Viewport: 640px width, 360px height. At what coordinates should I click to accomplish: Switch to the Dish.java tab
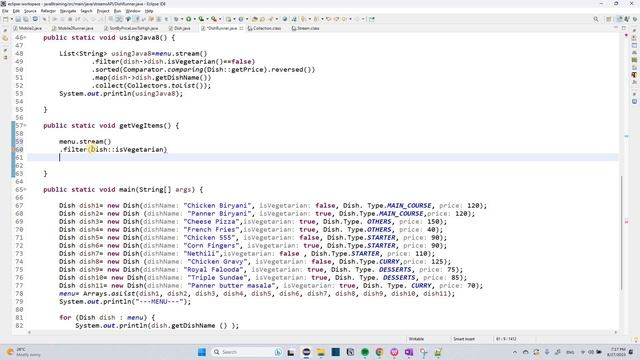pos(180,28)
